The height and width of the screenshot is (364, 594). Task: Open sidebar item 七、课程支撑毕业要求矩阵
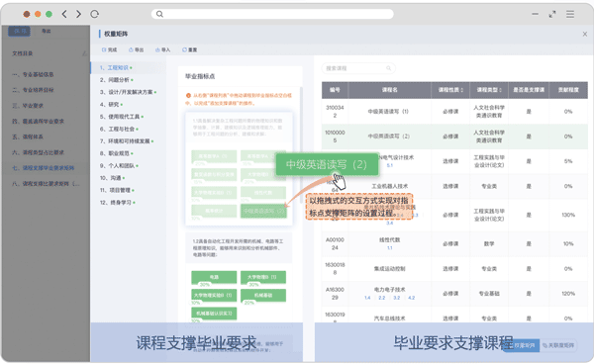pos(44,167)
